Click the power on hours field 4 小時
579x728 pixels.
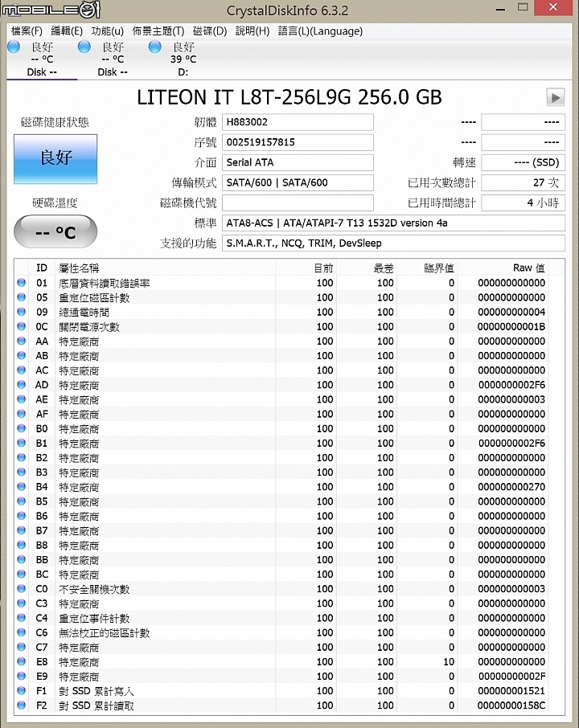coord(524,203)
